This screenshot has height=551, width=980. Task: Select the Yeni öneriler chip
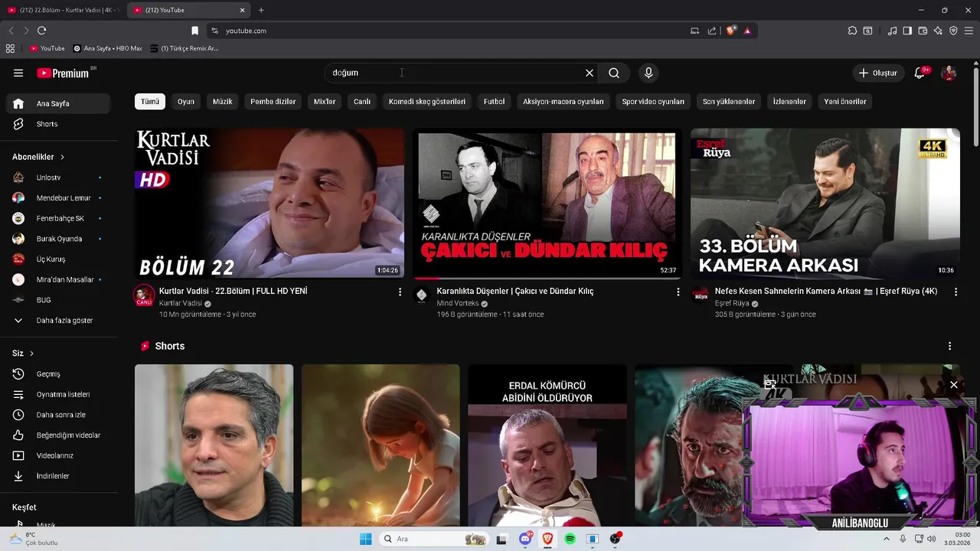pyautogui.click(x=845, y=101)
